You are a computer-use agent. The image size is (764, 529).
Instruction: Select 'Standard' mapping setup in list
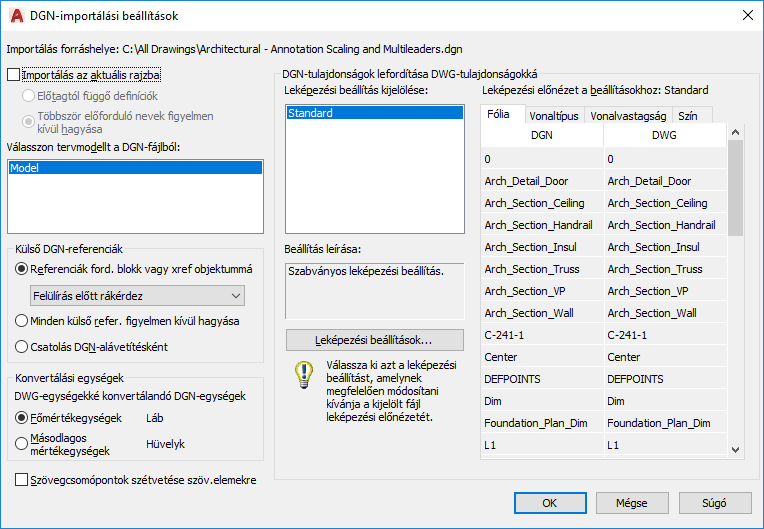tap(375, 113)
